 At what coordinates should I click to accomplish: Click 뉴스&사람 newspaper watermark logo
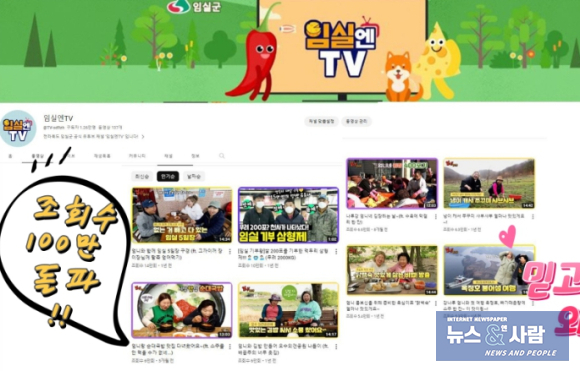point(502,336)
